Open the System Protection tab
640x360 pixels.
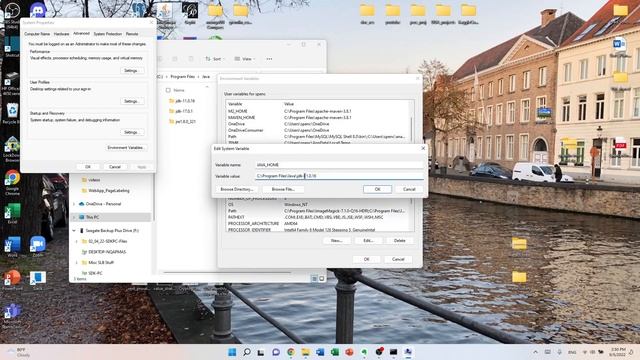108,34
